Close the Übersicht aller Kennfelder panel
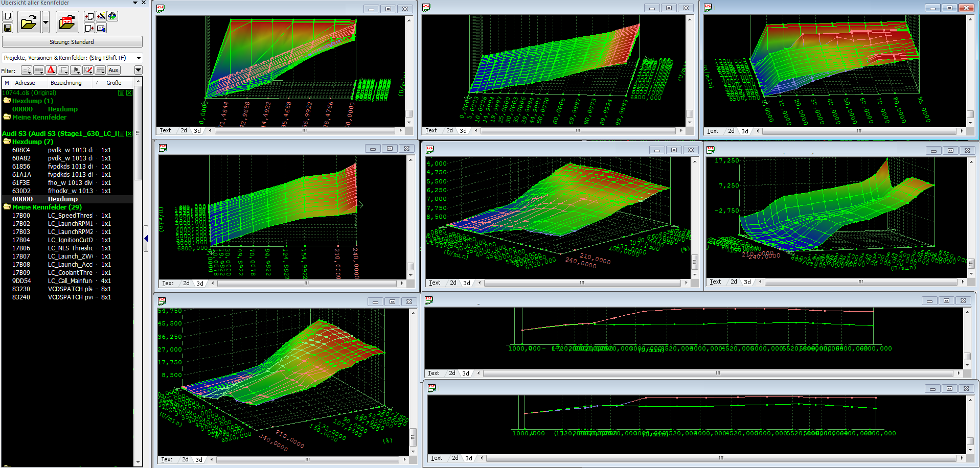This screenshot has height=468, width=980. [x=144, y=3]
